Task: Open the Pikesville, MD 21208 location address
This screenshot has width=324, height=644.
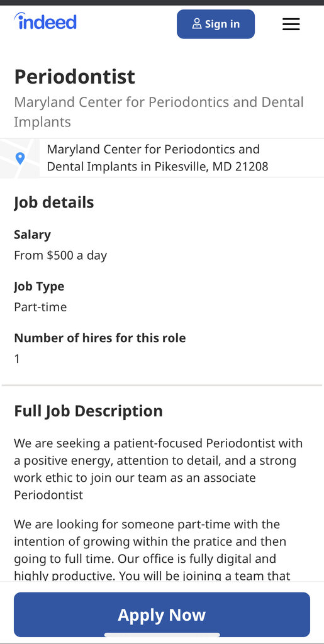Action: 157,158
